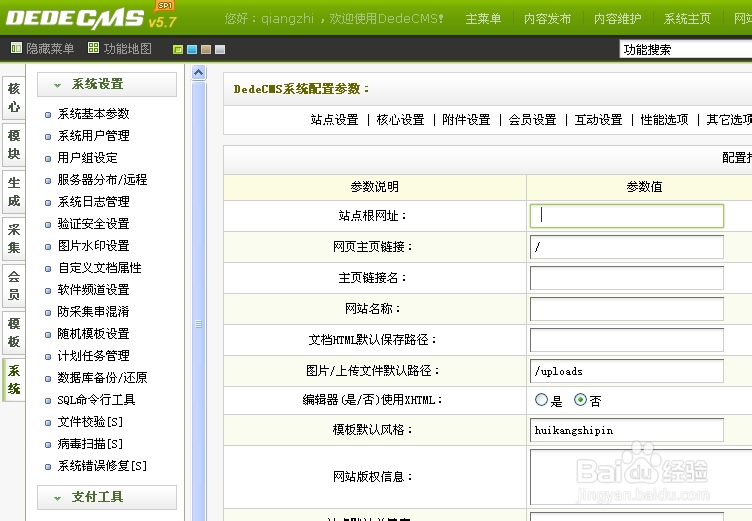Open 主菜单 in top navigation

(x=483, y=19)
